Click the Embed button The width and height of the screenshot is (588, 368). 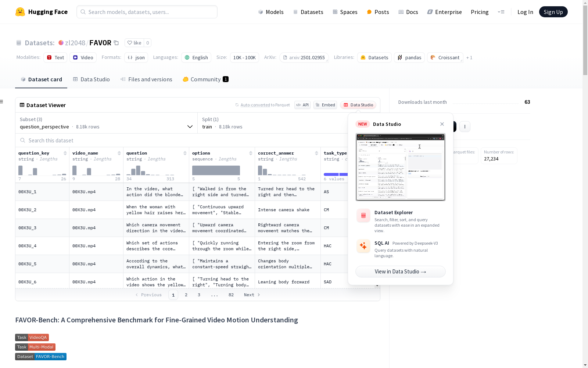point(325,105)
